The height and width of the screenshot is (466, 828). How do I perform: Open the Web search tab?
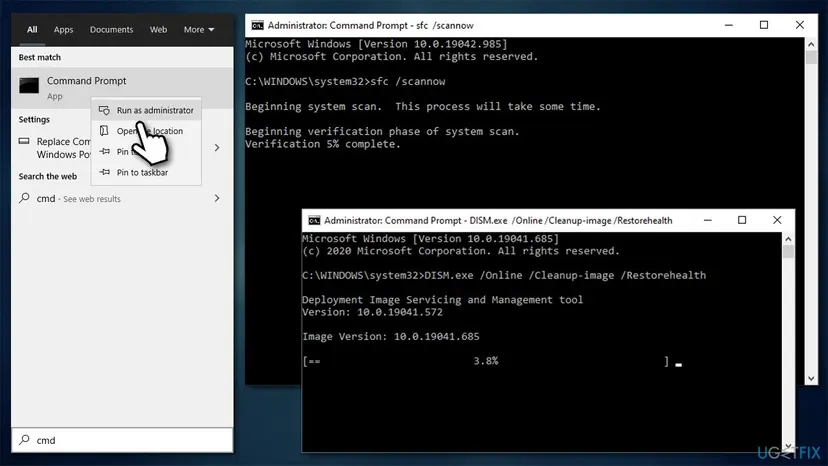click(158, 30)
